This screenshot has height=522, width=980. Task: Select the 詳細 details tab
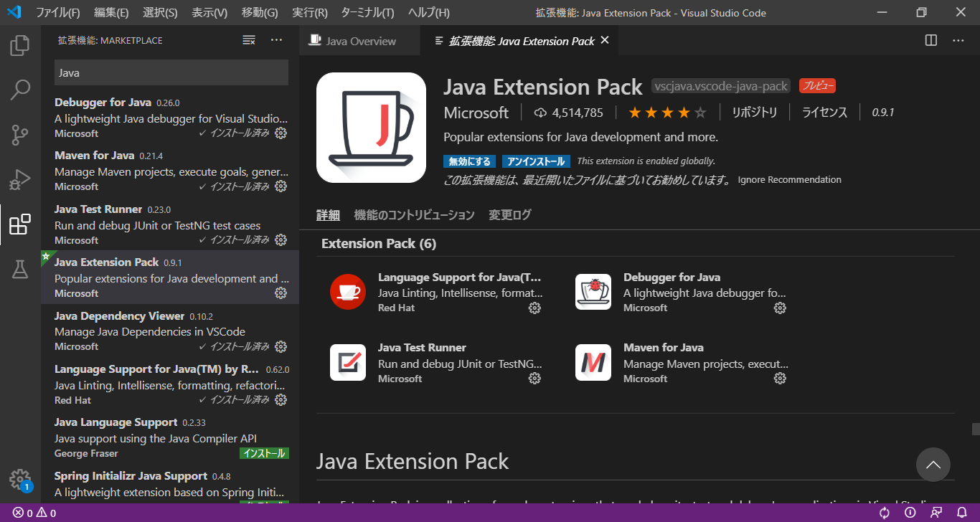(x=328, y=215)
